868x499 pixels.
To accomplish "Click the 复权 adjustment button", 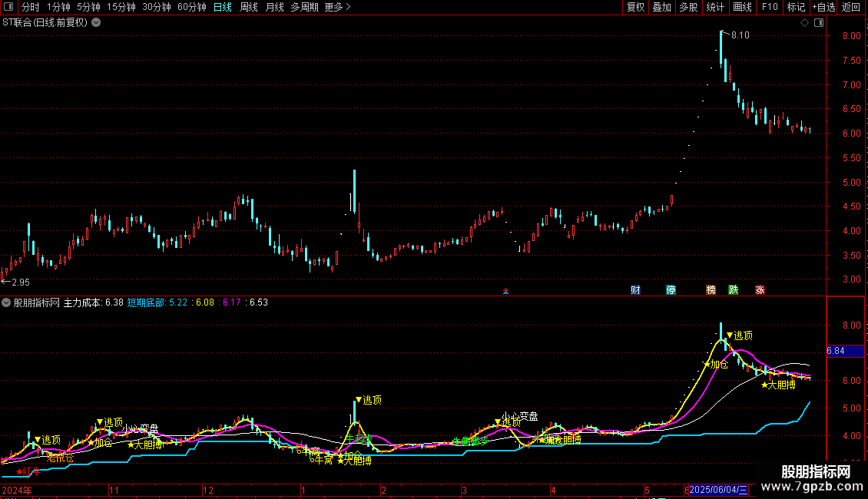I will click(635, 7).
